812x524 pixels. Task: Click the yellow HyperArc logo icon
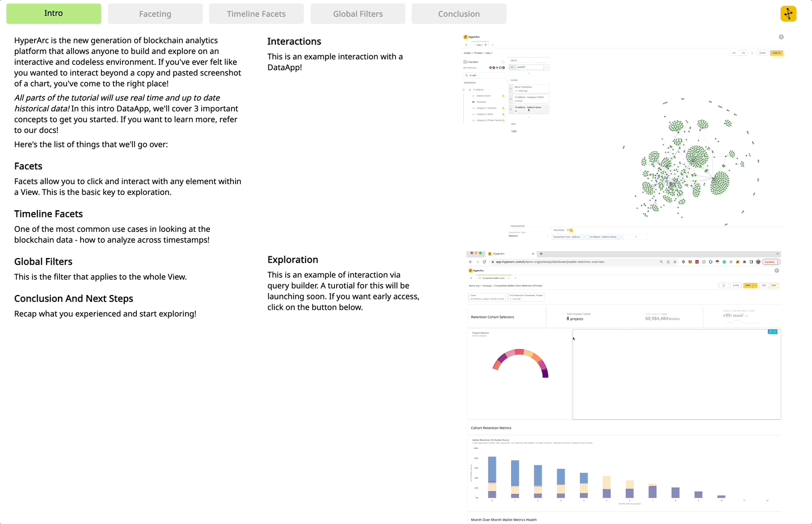(788, 14)
